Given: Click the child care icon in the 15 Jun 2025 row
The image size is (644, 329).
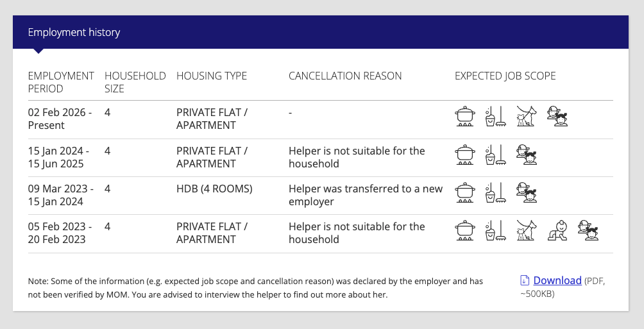Looking at the screenshot, I should [527, 155].
